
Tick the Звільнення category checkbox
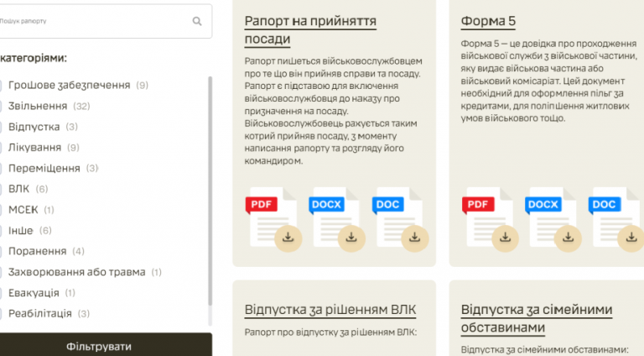coord(0,106)
